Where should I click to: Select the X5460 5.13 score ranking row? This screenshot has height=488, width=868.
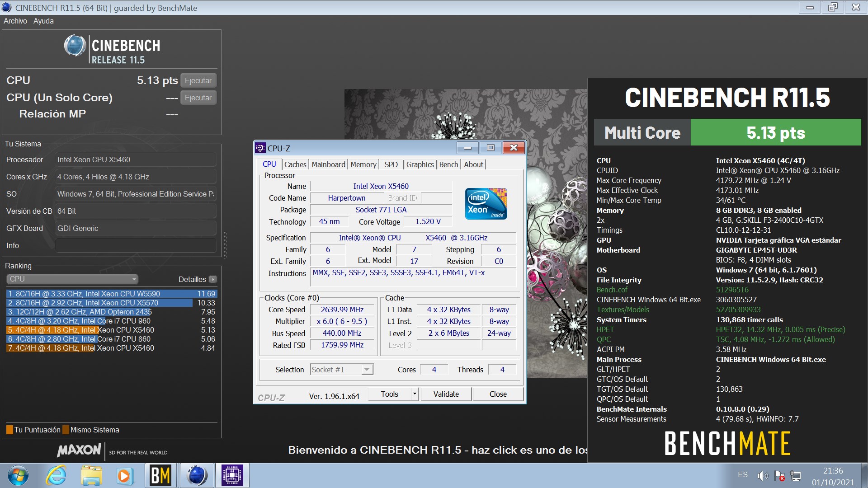(112, 330)
